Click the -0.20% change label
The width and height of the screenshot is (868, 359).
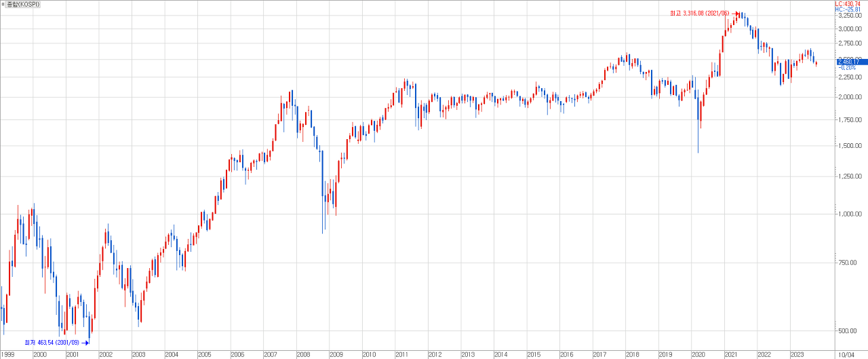pyautogui.click(x=846, y=68)
